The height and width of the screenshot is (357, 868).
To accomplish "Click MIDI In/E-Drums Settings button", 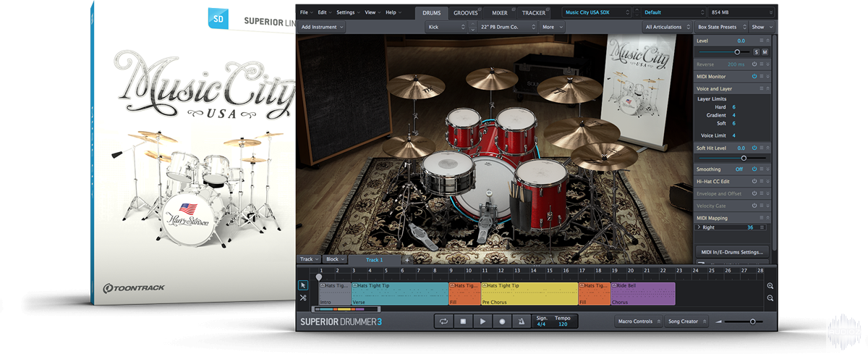I will point(732,252).
